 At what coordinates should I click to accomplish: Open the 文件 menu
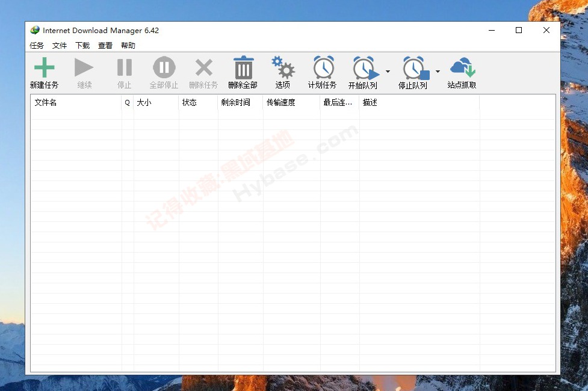pos(60,45)
